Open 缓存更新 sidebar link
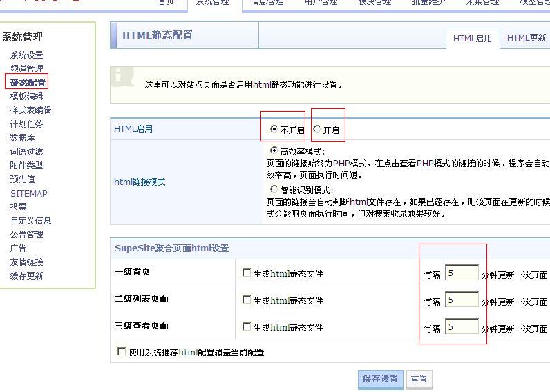The height and width of the screenshot is (392, 550). tap(27, 275)
